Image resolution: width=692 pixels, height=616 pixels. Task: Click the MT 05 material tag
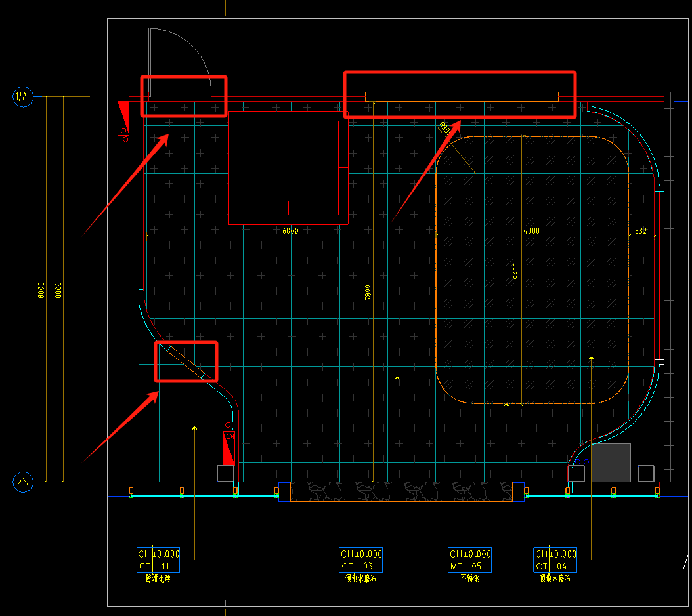click(469, 565)
